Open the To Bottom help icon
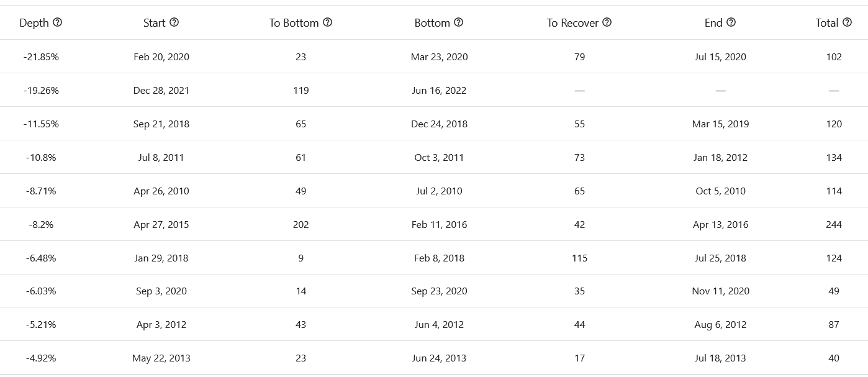Screen dimensions: 868x377 [328, 22]
